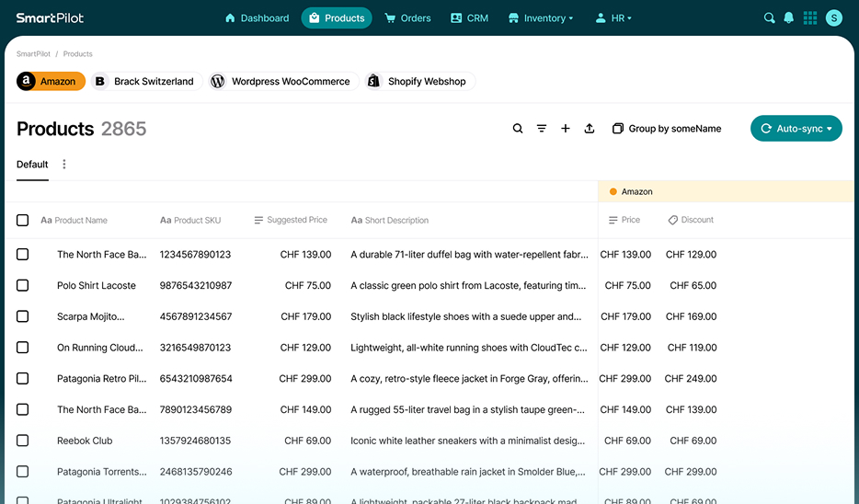Open the three-dot menu next to Default
Image resolution: width=859 pixels, height=504 pixels.
coord(64,165)
